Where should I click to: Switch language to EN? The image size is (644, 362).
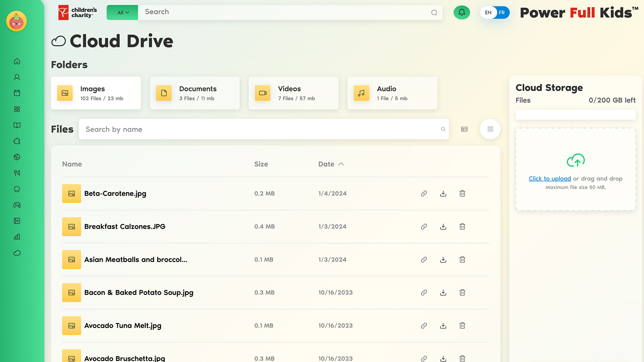pos(488,13)
